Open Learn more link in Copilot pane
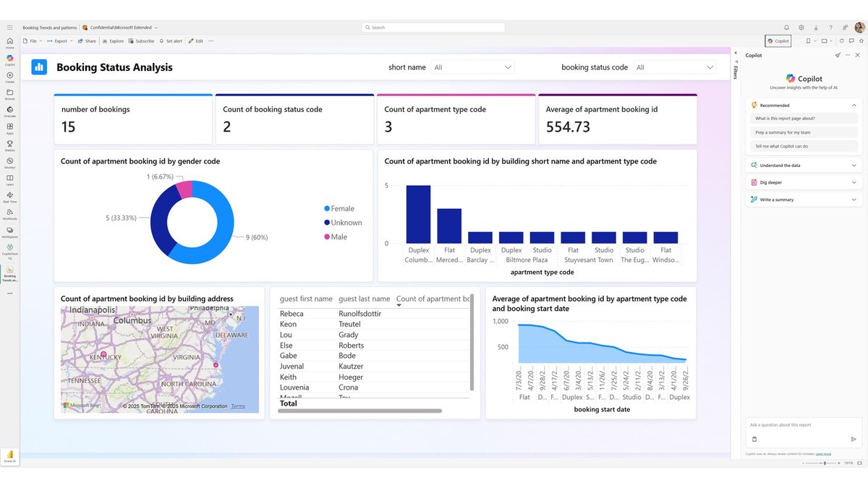The height and width of the screenshot is (488, 868). pyautogui.click(x=825, y=454)
